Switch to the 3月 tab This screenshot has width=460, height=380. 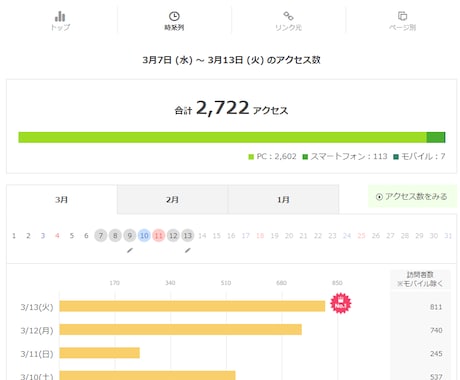coord(62,199)
